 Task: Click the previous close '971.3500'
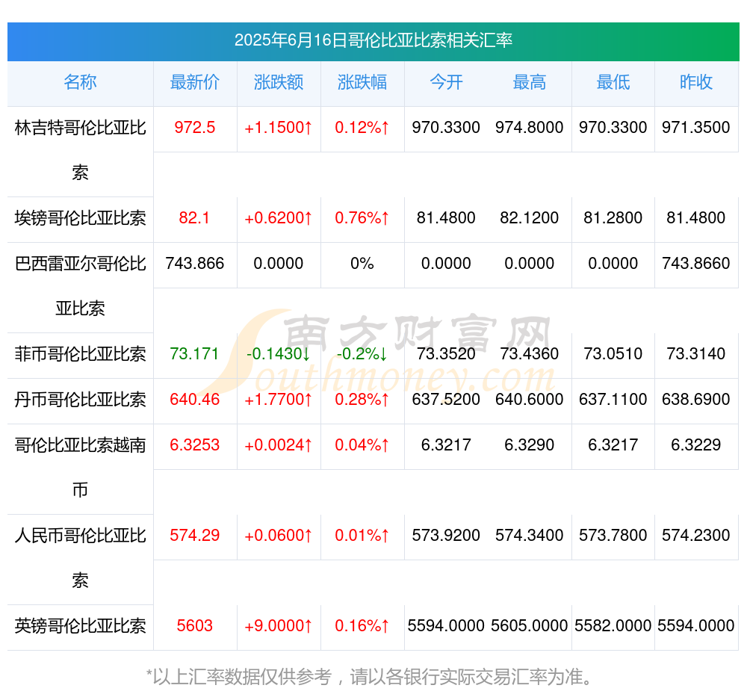696,127
